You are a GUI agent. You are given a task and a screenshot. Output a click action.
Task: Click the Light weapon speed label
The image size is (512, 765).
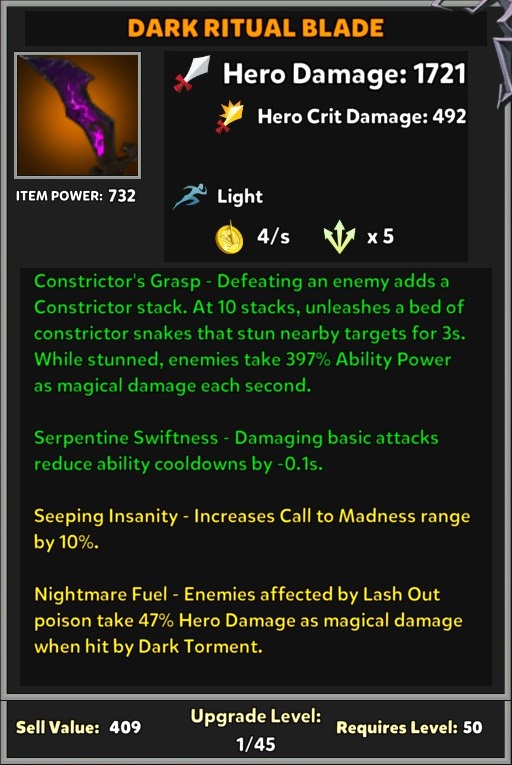[240, 197]
